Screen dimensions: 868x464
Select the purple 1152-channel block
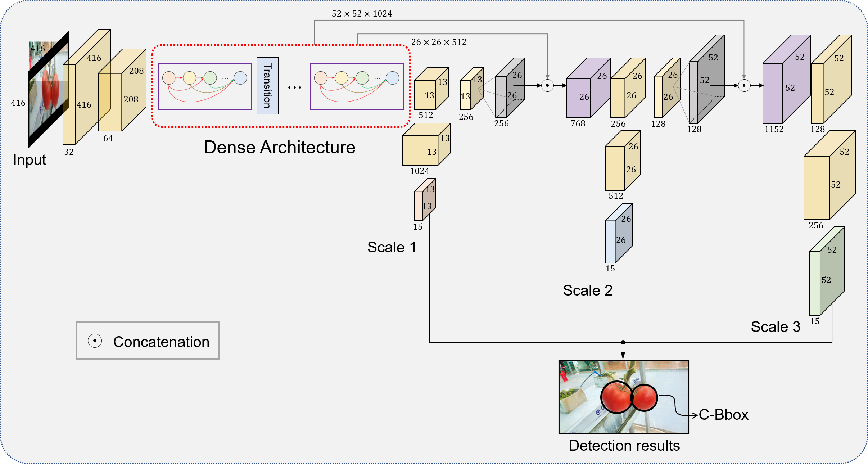[x=787, y=79]
